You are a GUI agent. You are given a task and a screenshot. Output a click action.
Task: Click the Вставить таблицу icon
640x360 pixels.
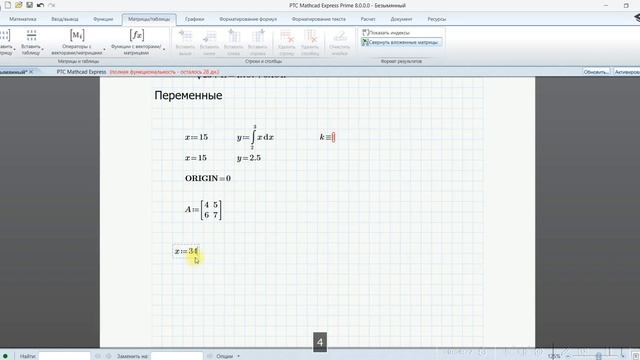tap(31, 36)
